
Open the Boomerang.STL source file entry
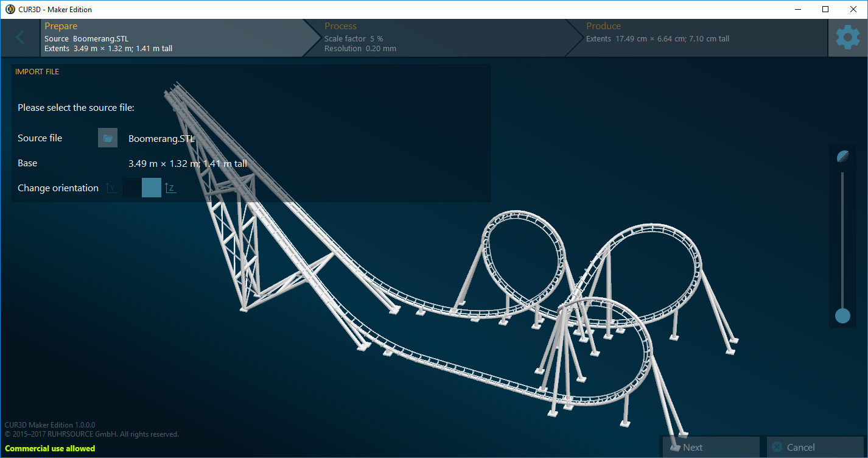tap(161, 138)
